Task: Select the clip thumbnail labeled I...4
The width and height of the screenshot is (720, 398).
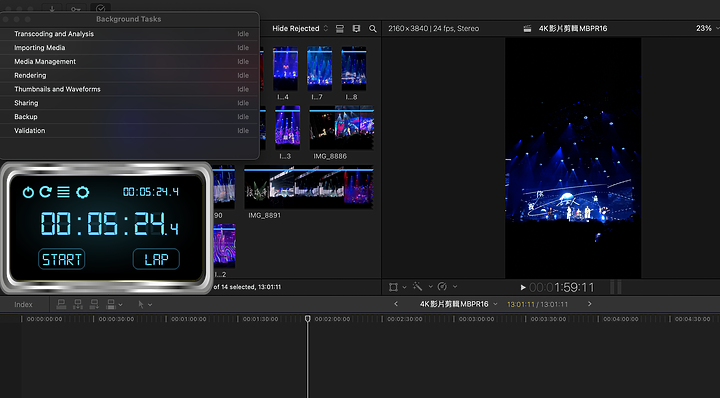Action: coord(285,68)
